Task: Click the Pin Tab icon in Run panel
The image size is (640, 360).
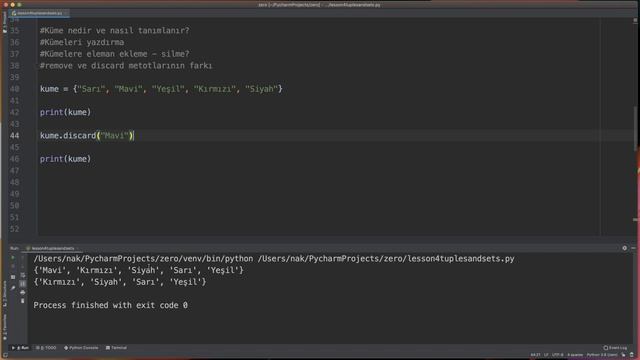Action: coord(13,288)
